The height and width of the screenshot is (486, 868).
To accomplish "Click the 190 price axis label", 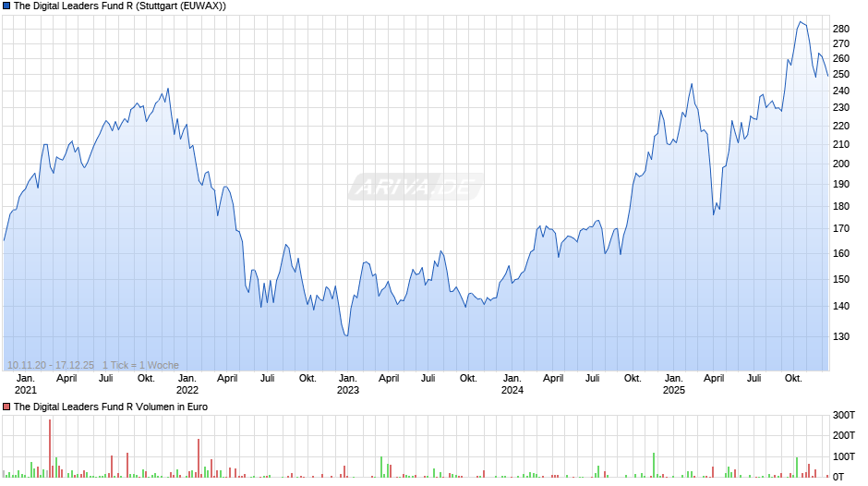I will [841, 185].
